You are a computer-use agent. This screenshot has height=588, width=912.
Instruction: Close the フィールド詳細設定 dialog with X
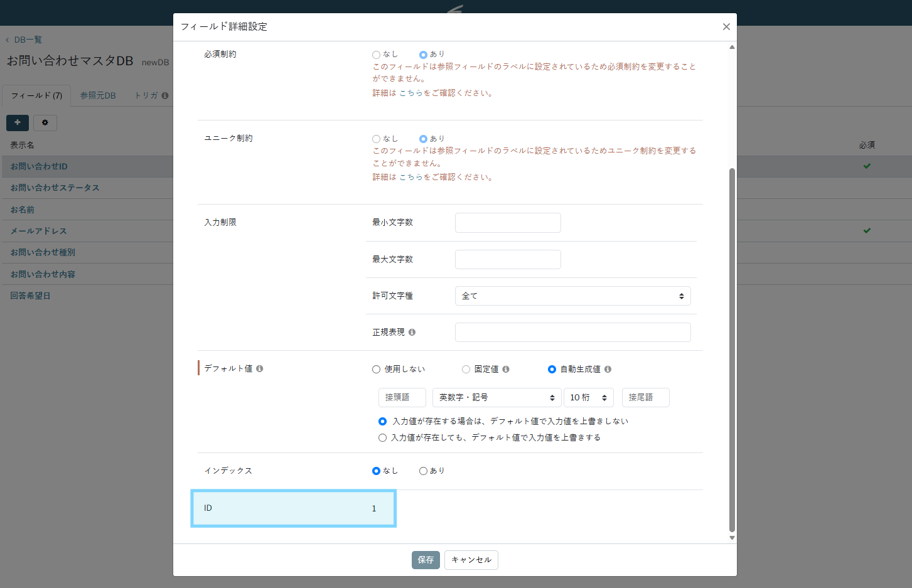(726, 26)
